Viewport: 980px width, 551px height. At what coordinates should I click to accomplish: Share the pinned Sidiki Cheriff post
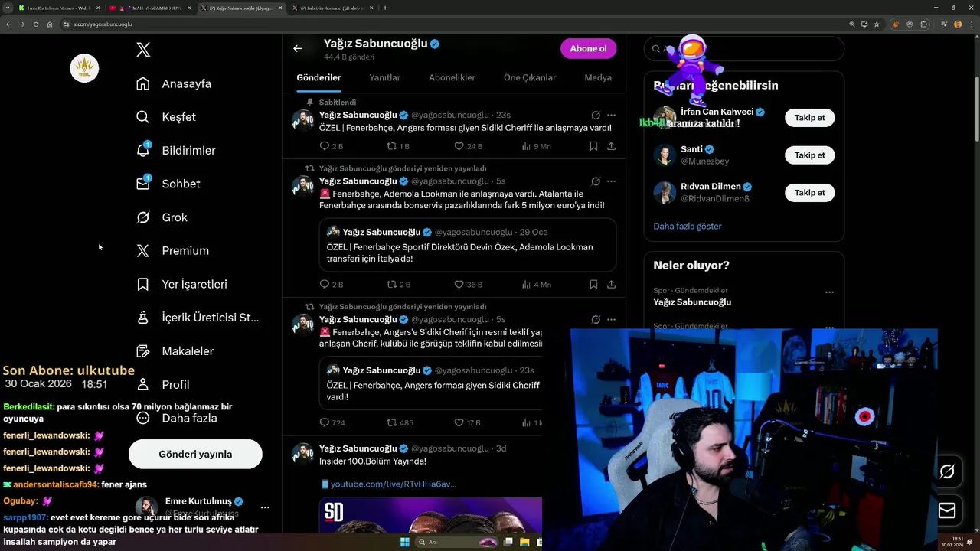point(611,146)
